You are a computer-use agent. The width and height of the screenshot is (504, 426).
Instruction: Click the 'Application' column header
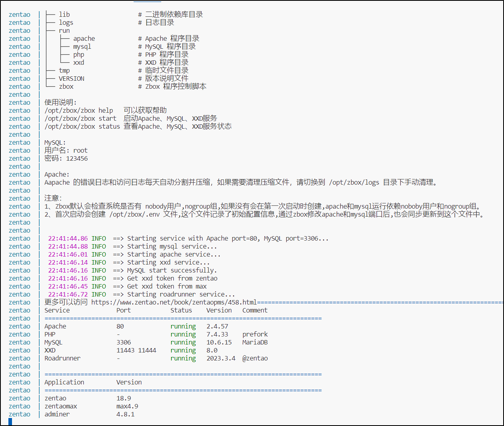(64, 382)
